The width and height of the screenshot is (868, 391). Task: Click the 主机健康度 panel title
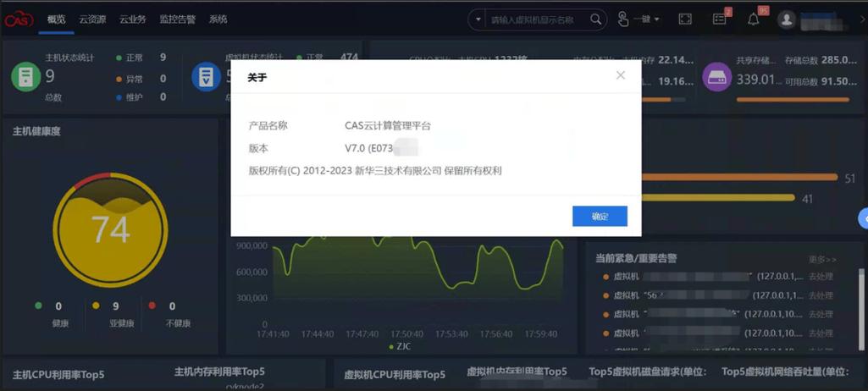tap(36, 131)
